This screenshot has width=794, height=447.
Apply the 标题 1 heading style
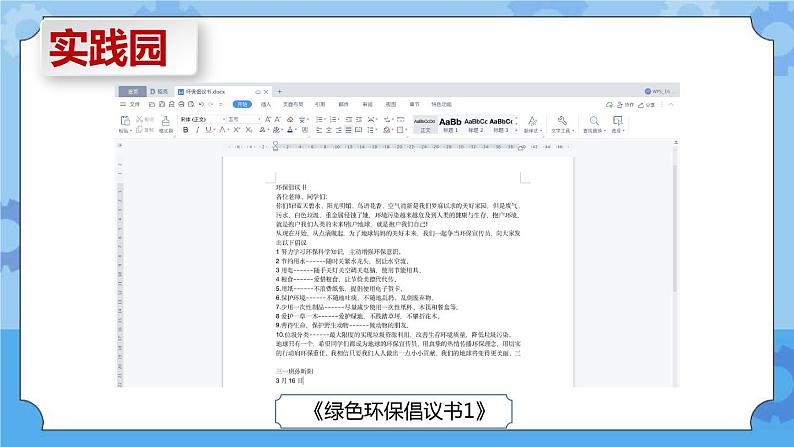tap(450, 125)
